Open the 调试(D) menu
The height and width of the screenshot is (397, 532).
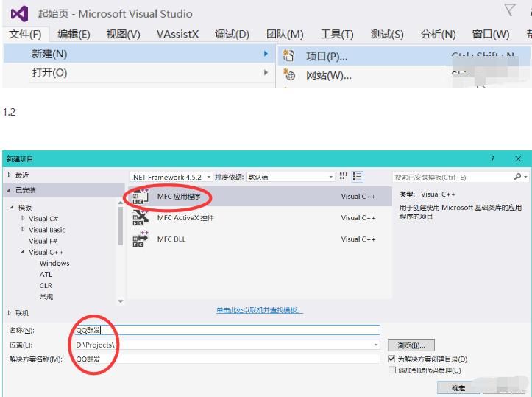232,35
